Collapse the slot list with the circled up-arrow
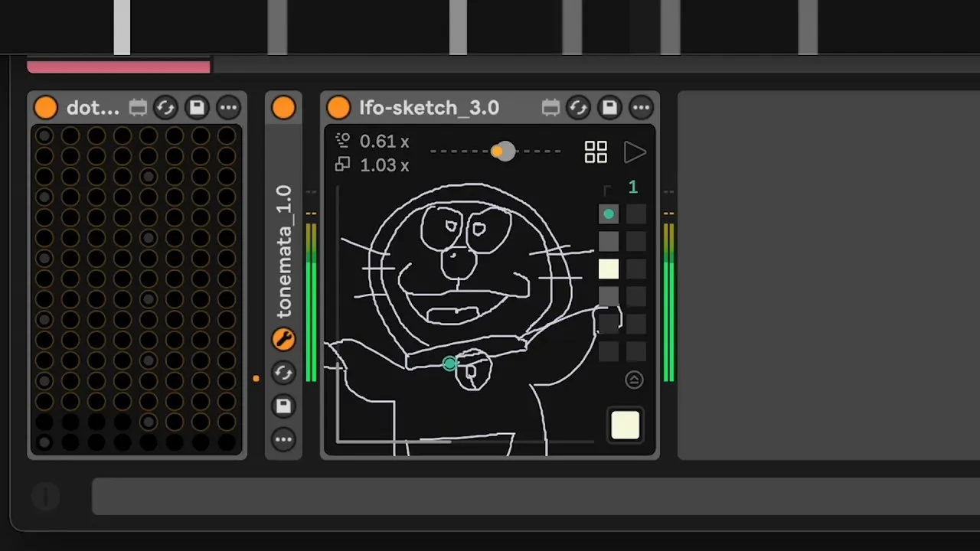Image resolution: width=980 pixels, height=551 pixels. (634, 380)
